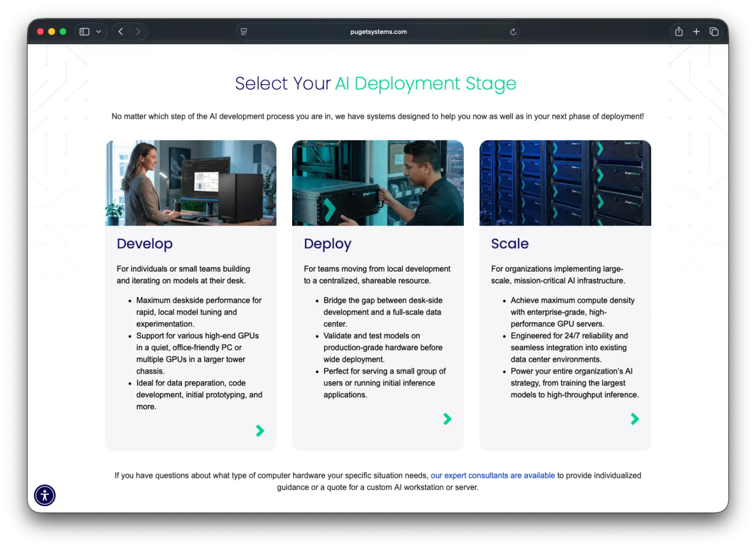This screenshot has height=549, width=756.
Task: Select the Scale heading
Action: click(x=510, y=243)
